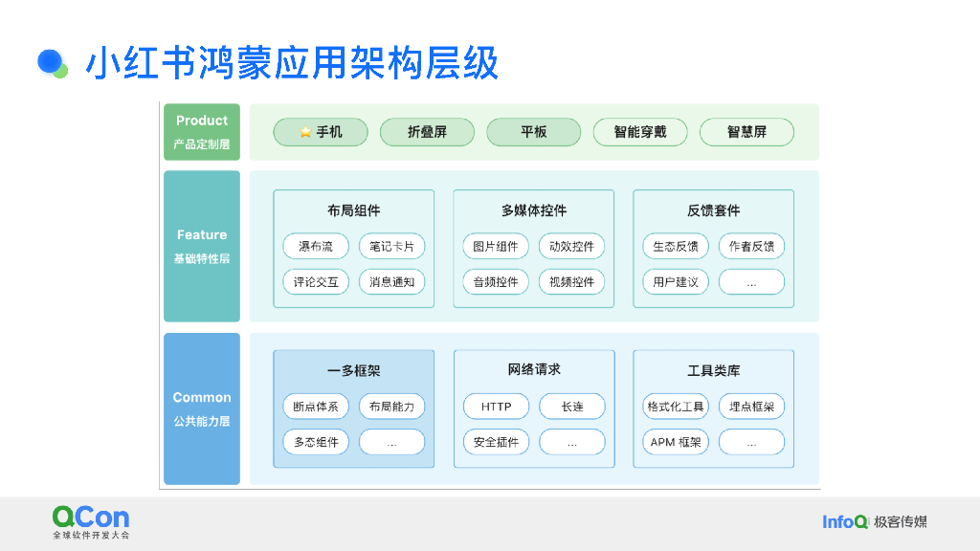Viewport: 980px width, 551px height.
Task: Click the 布局组件 heading
Action: tap(354, 210)
